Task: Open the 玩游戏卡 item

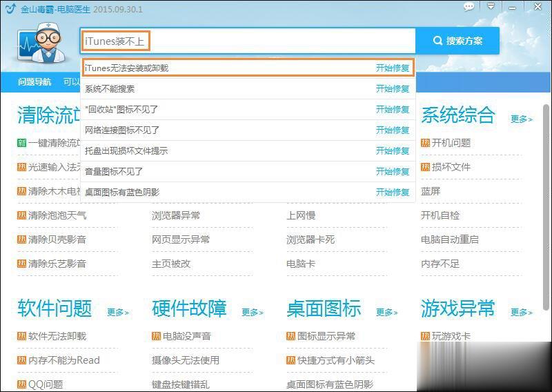Action: [x=451, y=336]
